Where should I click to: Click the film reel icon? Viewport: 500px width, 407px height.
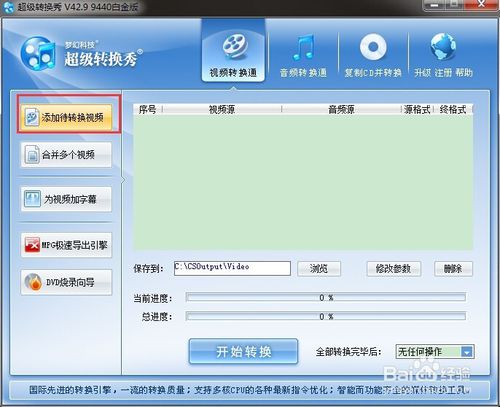coord(235,46)
